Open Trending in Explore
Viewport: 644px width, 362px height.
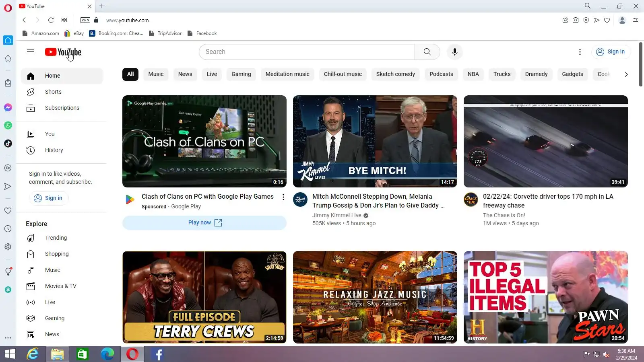[62, 238]
